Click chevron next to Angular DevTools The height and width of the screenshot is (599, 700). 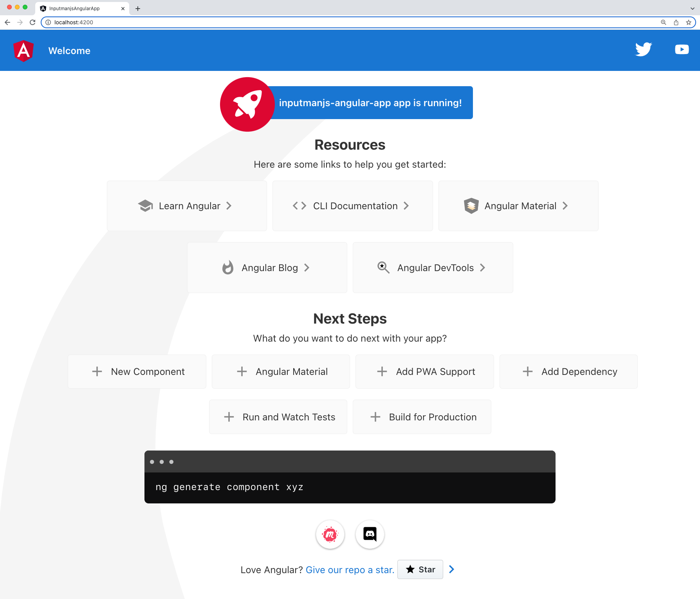tap(483, 268)
